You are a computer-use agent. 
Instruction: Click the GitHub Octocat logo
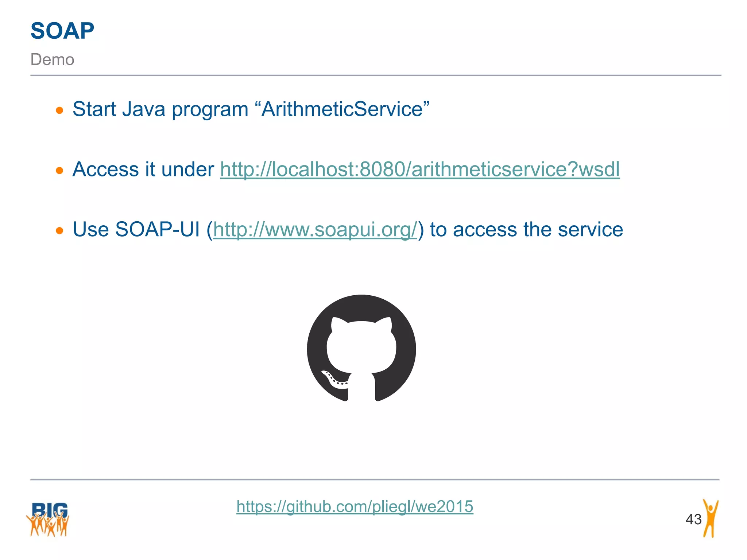(361, 348)
